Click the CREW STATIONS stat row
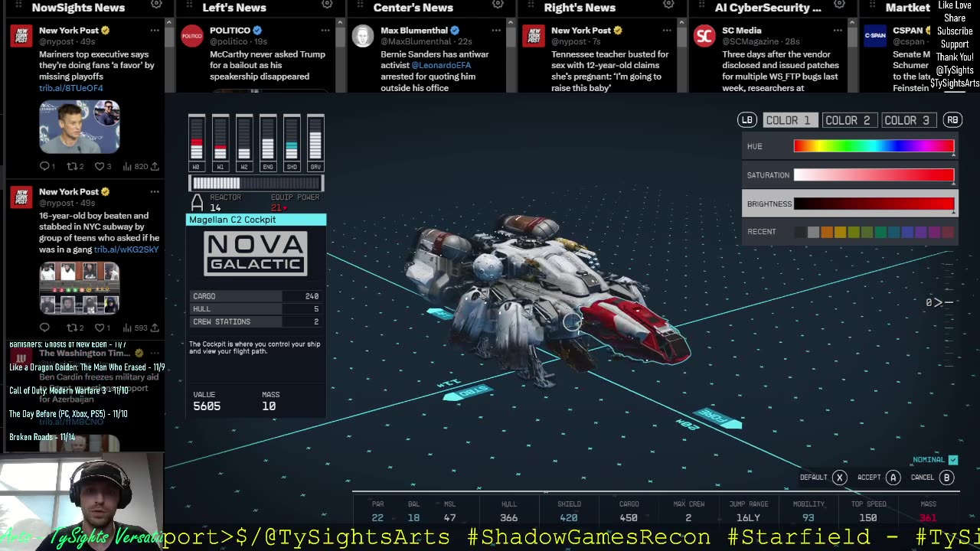The image size is (980, 551). pos(256,322)
